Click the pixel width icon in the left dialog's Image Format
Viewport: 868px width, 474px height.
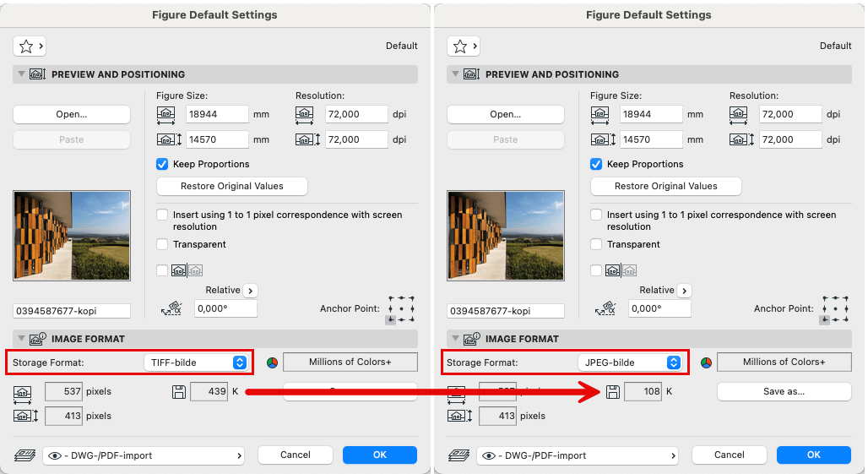(x=23, y=392)
